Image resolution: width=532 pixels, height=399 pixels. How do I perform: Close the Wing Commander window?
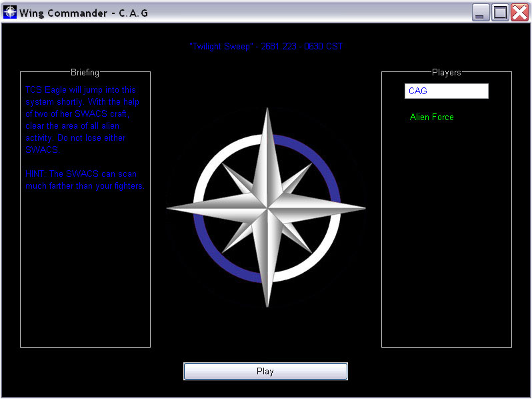tap(519, 12)
